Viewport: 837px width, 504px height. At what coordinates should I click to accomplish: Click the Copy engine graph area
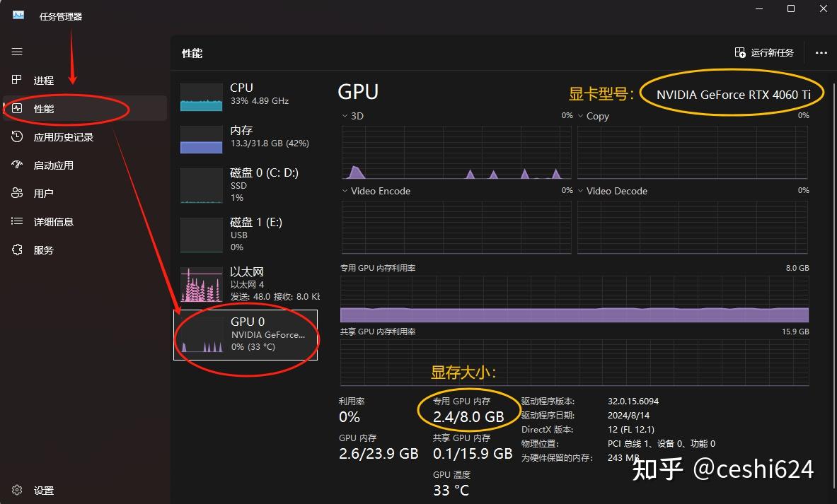tap(693, 153)
